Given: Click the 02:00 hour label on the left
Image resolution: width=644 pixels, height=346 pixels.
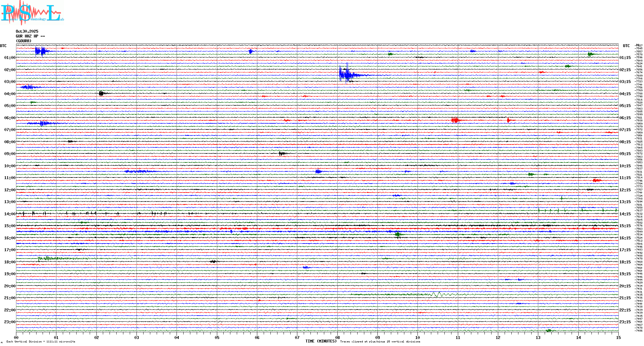Looking at the screenshot, I should (x=10, y=70).
